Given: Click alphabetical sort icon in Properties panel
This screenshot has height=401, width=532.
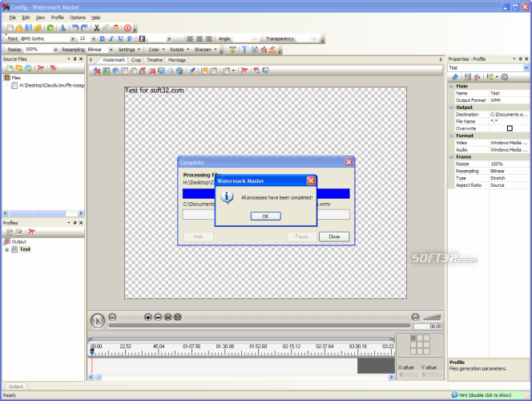Looking at the screenshot, I should pyautogui.click(x=477, y=77).
